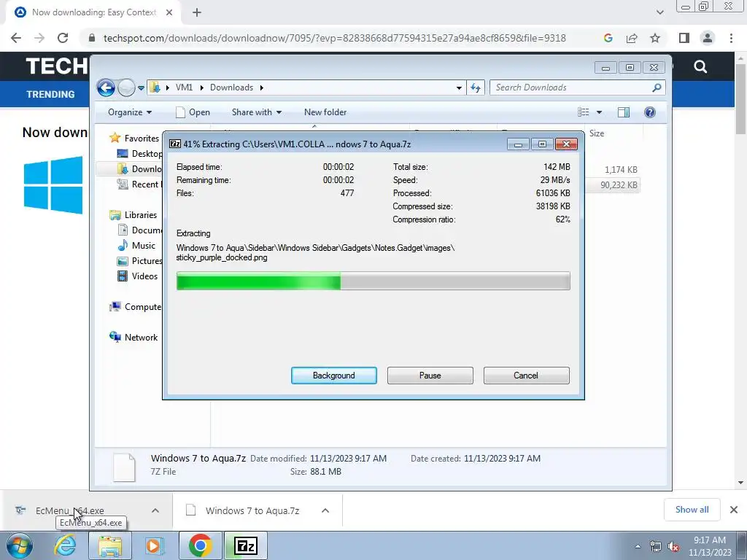747x560 pixels.
Task: Open Explorer help icon
Action: 650,112
